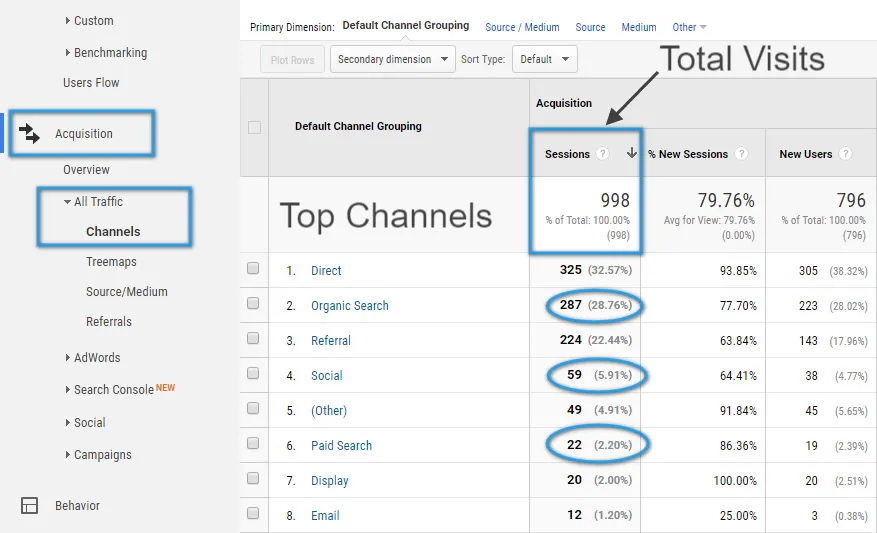The width and height of the screenshot is (877, 533).
Task: Go to Users Flow report
Action: point(91,83)
